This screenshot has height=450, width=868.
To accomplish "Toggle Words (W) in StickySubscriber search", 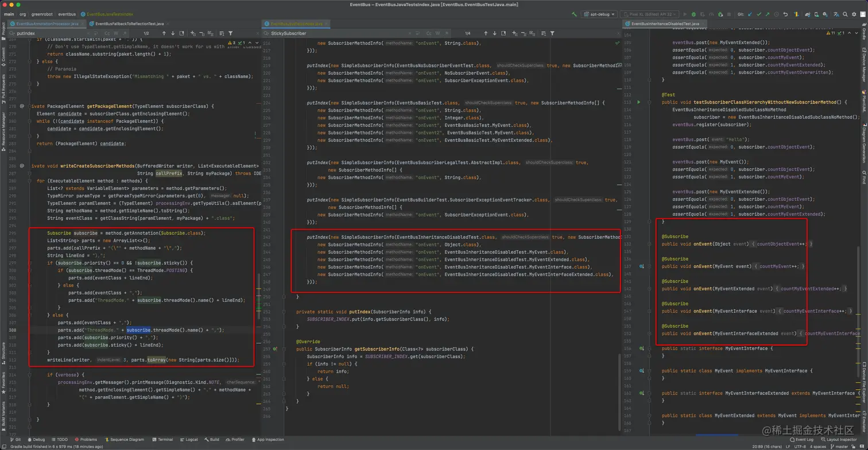I will pos(438,33).
